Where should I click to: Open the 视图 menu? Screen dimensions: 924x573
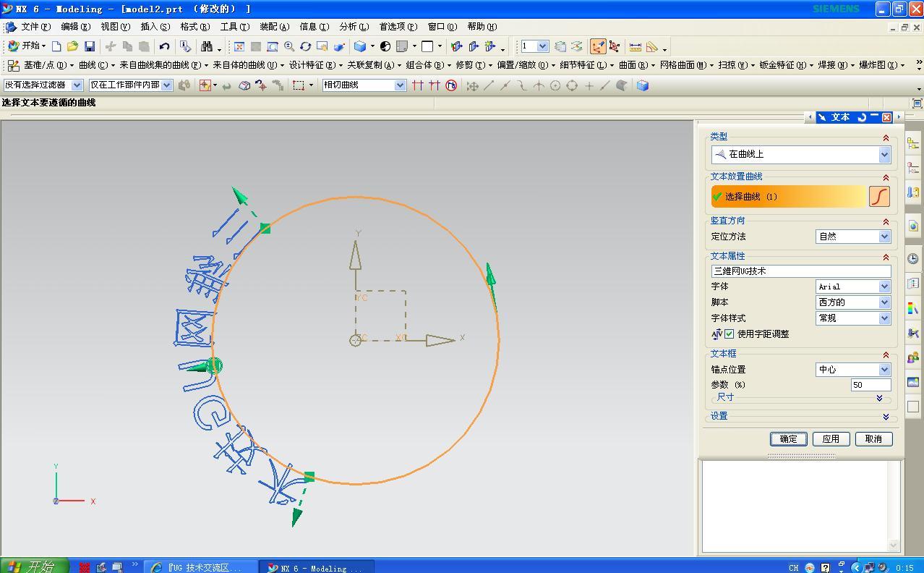pos(115,27)
